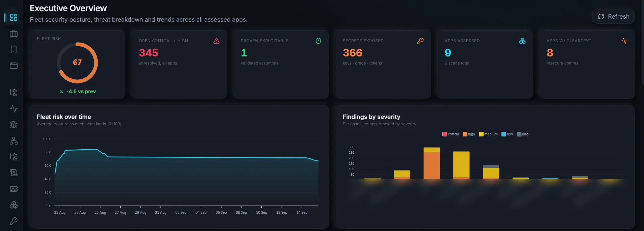Toggle the low severity legend entry
Image resolution: width=644 pixels, height=231 pixels.
click(507, 134)
